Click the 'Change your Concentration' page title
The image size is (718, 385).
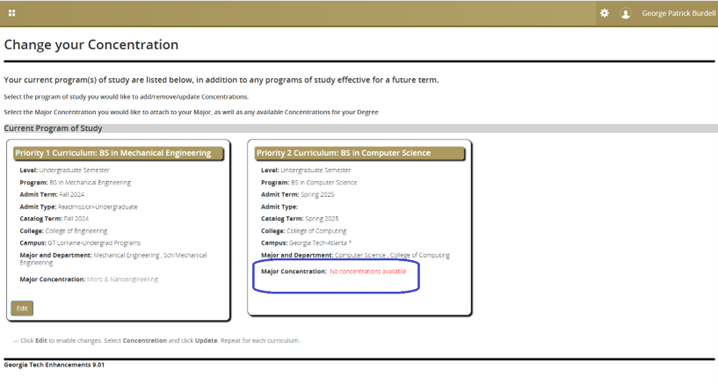pyautogui.click(x=91, y=45)
